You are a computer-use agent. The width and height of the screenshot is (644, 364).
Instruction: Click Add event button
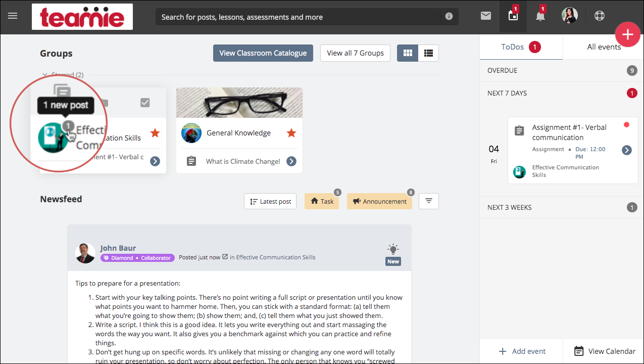[522, 351]
